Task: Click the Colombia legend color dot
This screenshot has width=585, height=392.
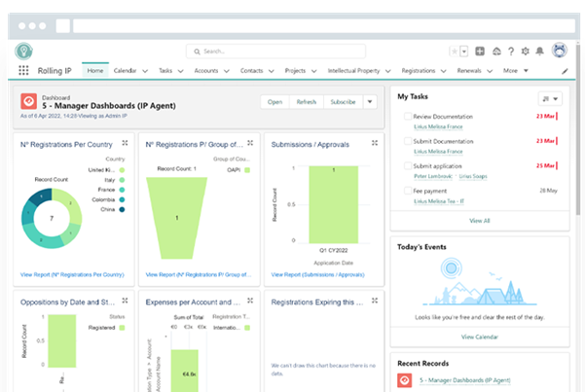Action: (x=122, y=199)
